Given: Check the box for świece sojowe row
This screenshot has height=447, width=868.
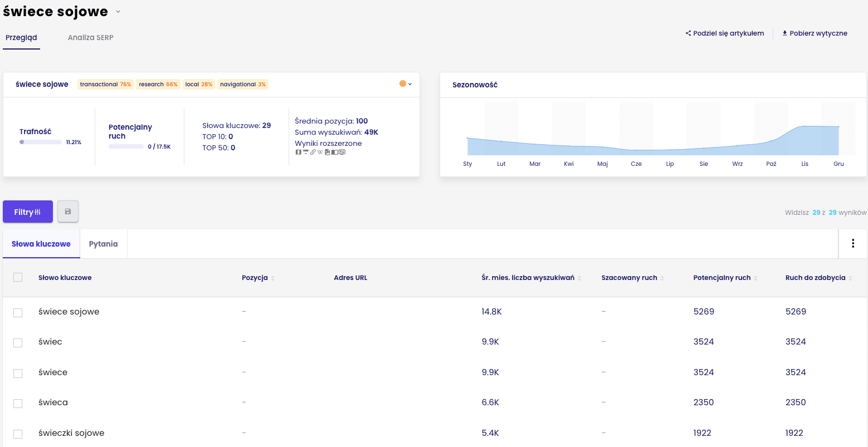Looking at the screenshot, I should (x=18, y=313).
